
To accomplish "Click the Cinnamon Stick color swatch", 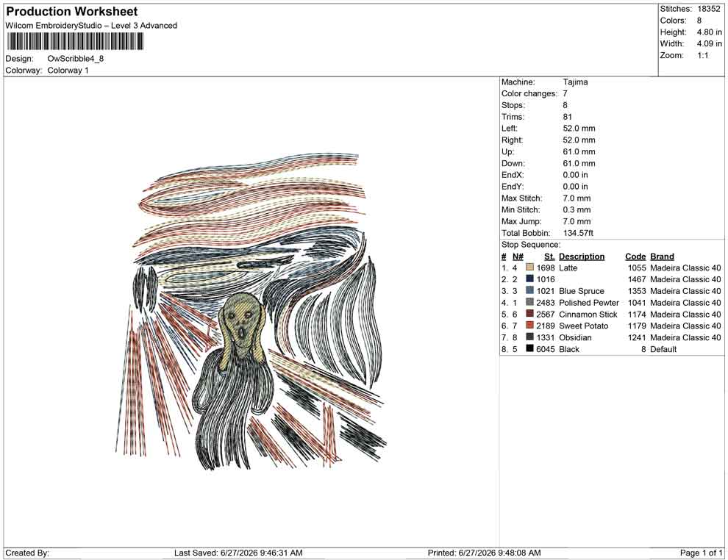I will (529, 314).
